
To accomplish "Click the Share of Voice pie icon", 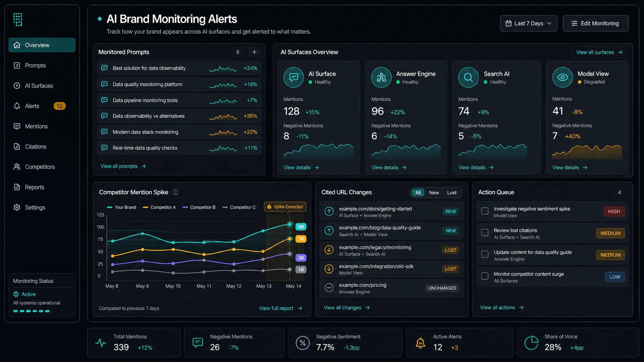I will point(532,343).
